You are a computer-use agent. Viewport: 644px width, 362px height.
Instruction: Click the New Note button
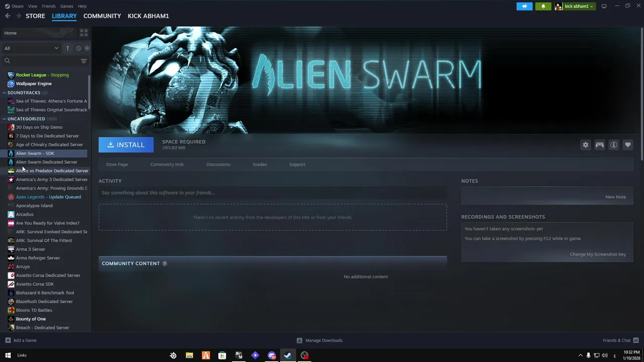(x=615, y=197)
